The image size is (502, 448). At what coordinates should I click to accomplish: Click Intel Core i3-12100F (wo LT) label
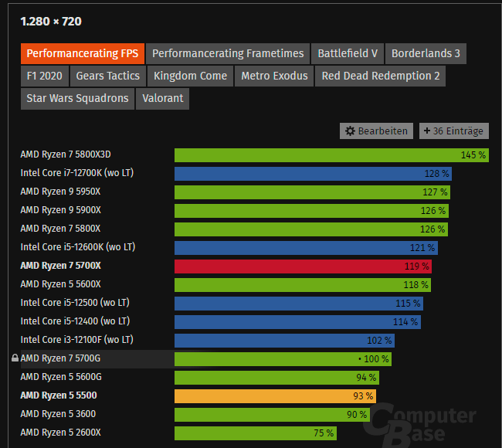[x=76, y=340]
